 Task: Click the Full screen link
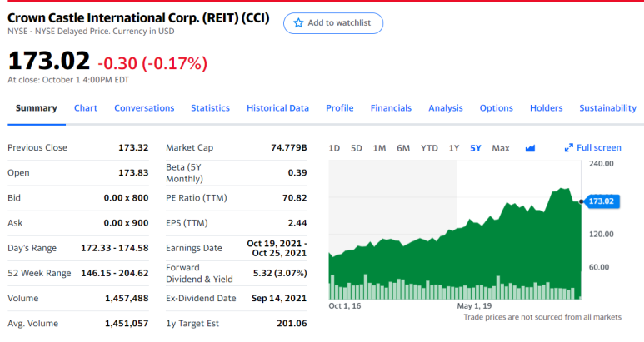pyautogui.click(x=592, y=147)
